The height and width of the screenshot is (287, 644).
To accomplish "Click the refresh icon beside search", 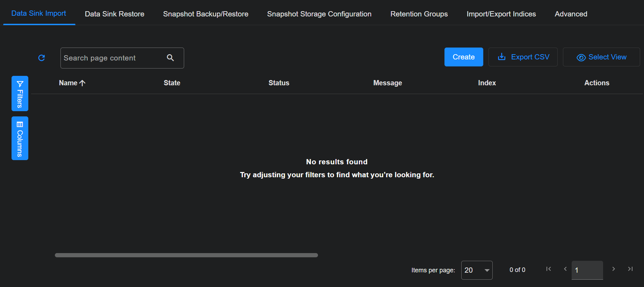I will (x=42, y=58).
